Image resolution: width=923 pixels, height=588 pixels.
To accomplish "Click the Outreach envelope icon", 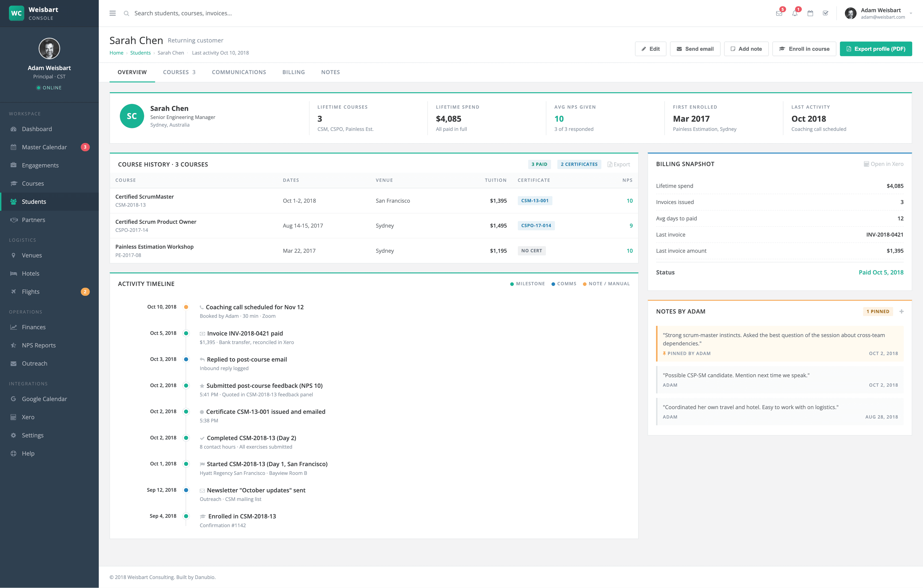I will pos(13,363).
